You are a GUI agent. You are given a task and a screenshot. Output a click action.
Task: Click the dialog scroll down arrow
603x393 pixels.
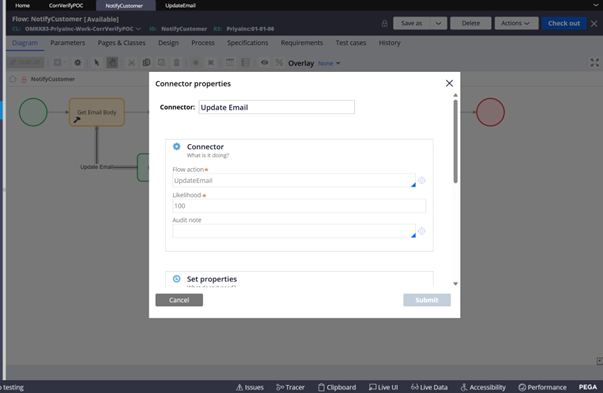pyautogui.click(x=455, y=284)
